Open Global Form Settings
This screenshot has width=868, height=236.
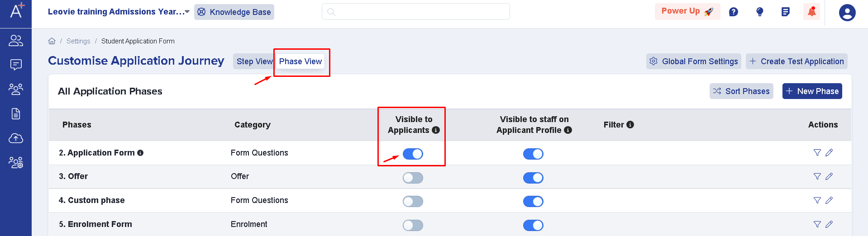click(x=693, y=61)
